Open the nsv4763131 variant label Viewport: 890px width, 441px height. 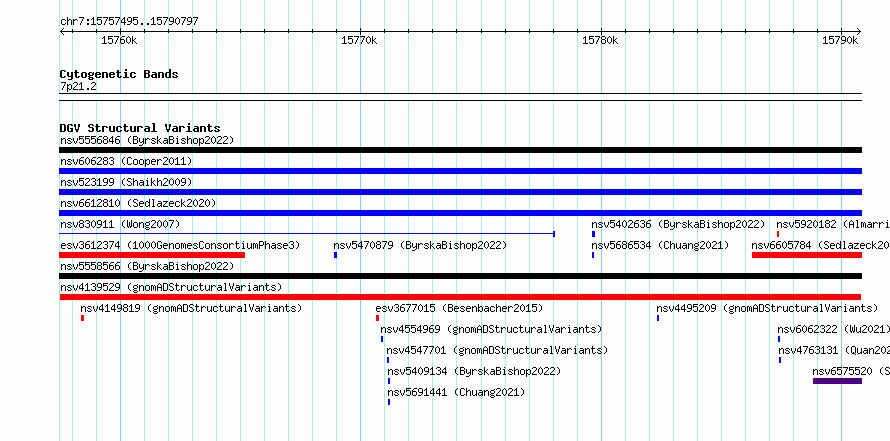pos(834,350)
